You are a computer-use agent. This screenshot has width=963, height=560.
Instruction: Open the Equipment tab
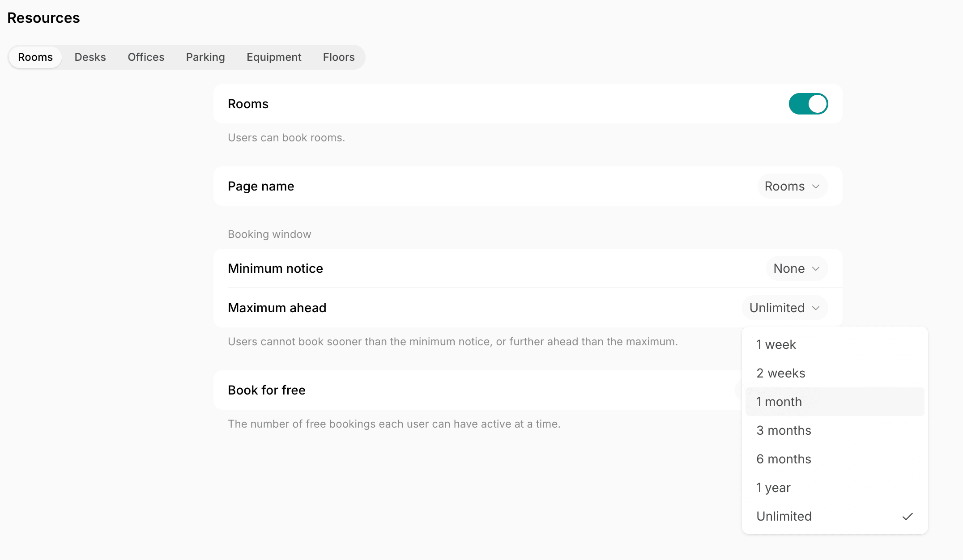[x=274, y=57]
